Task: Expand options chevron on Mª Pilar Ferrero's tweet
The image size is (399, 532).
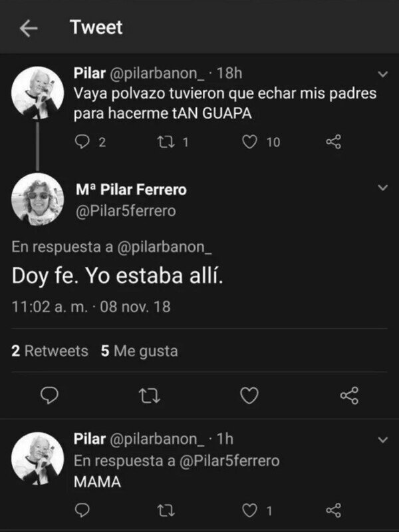Action: pos(382,189)
